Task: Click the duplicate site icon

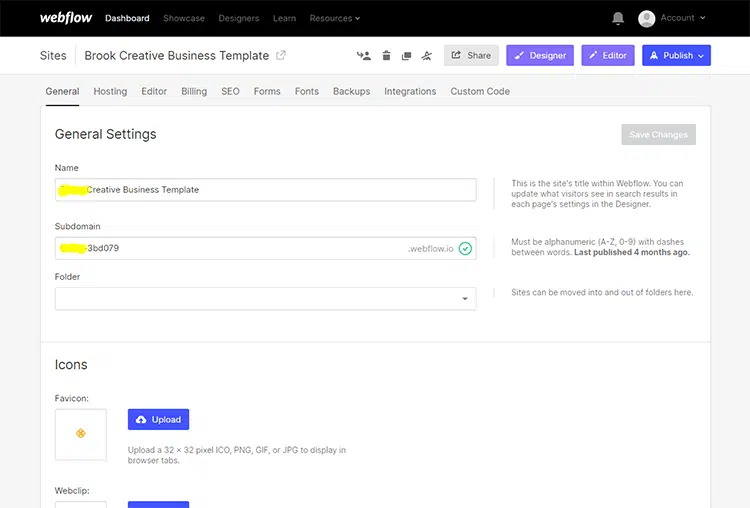Action: [x=406, y=56]
